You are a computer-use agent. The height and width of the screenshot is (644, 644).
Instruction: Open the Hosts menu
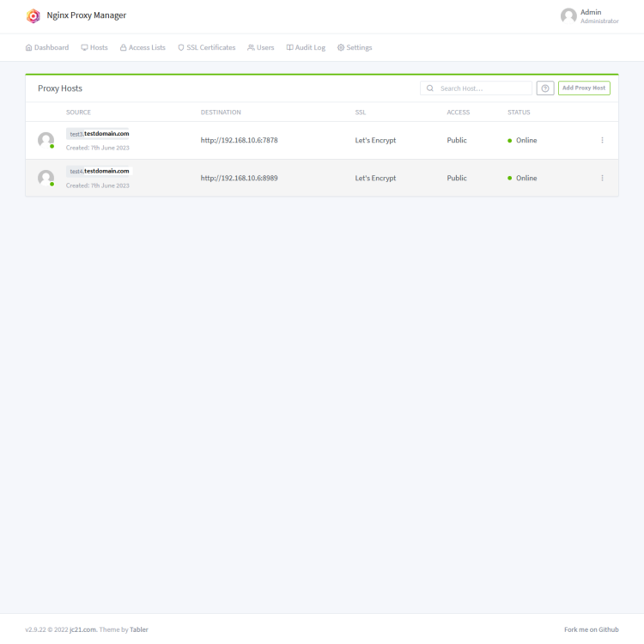pos(94,47)
